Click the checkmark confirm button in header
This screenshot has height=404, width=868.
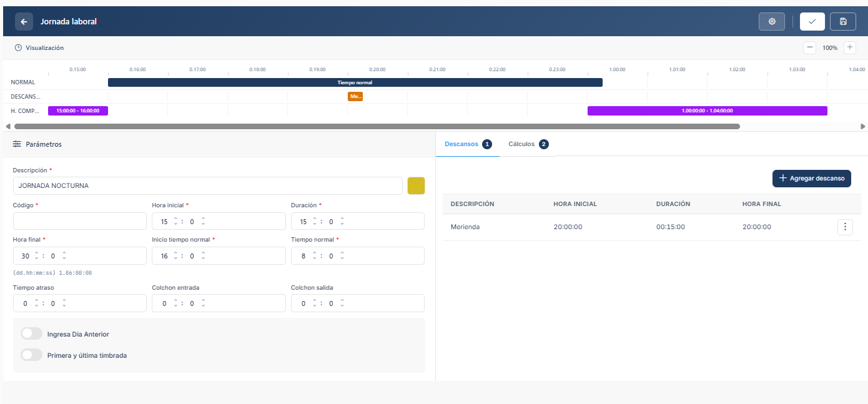[812, 22]
